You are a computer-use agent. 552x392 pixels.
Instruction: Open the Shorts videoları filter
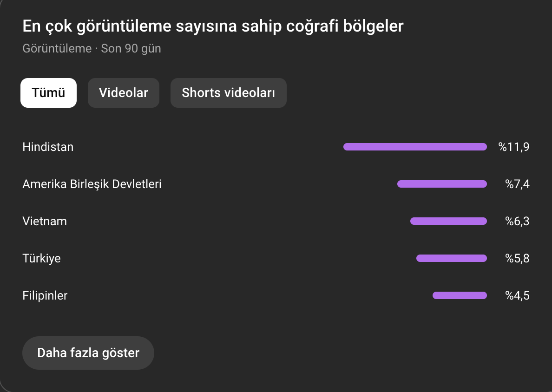[x=229, y=93]
